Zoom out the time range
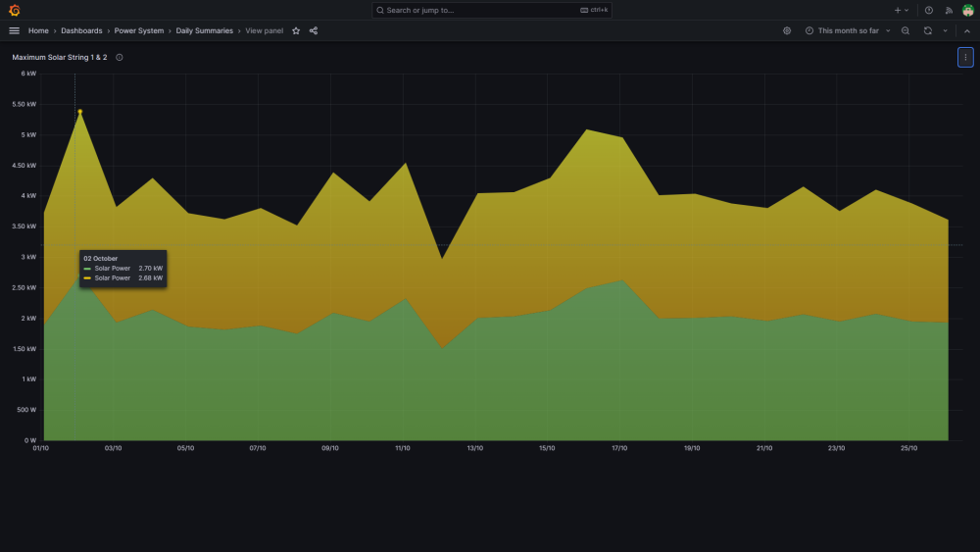 [x=905, y=30]
